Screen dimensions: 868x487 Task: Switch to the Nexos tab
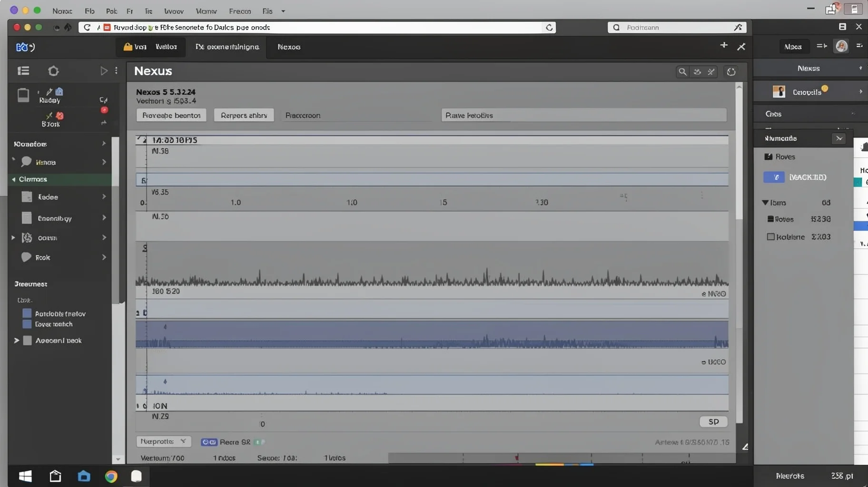click(x=289, y=47)
